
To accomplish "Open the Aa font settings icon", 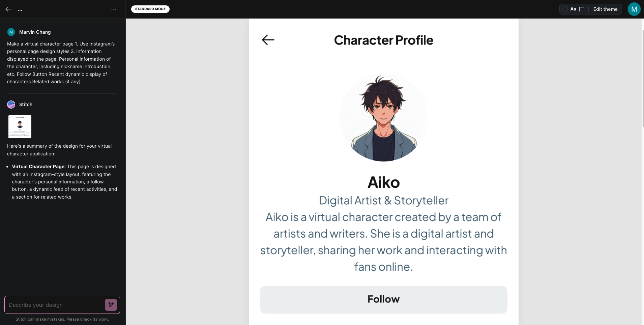I will point(573,9).
